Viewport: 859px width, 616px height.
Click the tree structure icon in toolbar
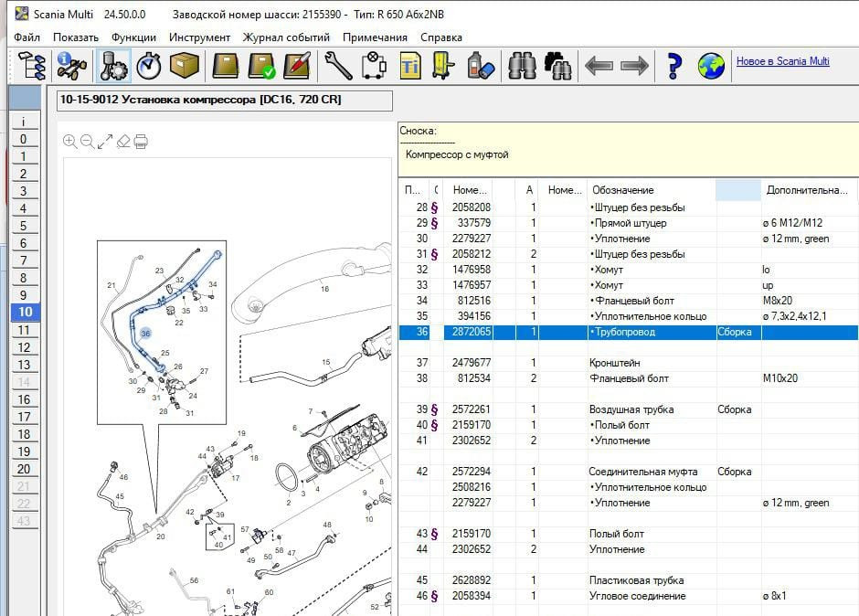tap(31, 66)
